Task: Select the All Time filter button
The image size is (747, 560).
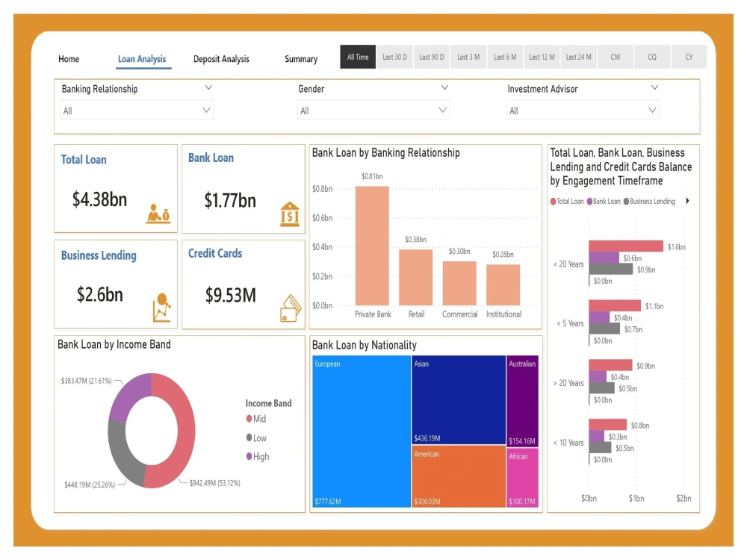Action: coord(357,56)
